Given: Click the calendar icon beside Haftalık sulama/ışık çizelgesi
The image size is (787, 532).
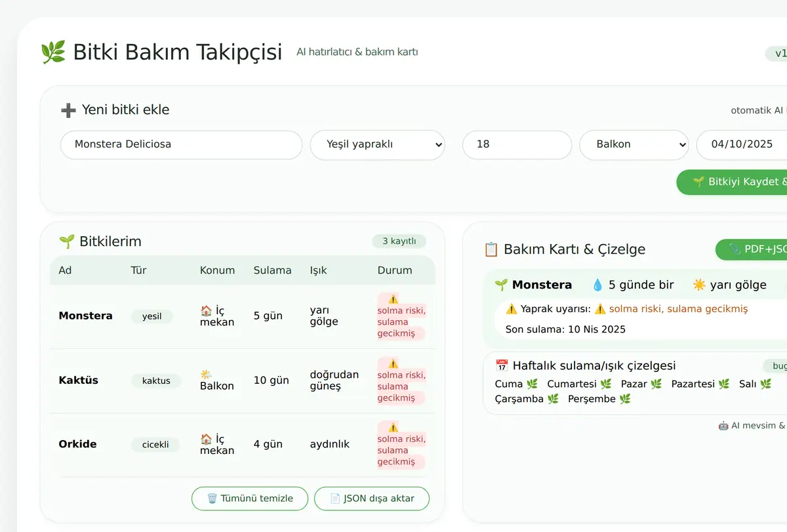Looking at the screenshot, I should 502,365.
